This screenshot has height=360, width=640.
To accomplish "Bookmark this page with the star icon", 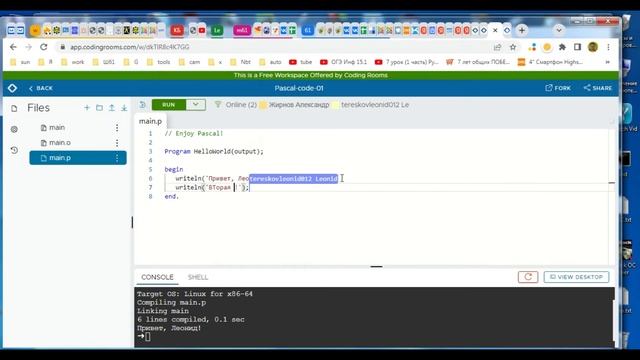I will click(513, 47).
